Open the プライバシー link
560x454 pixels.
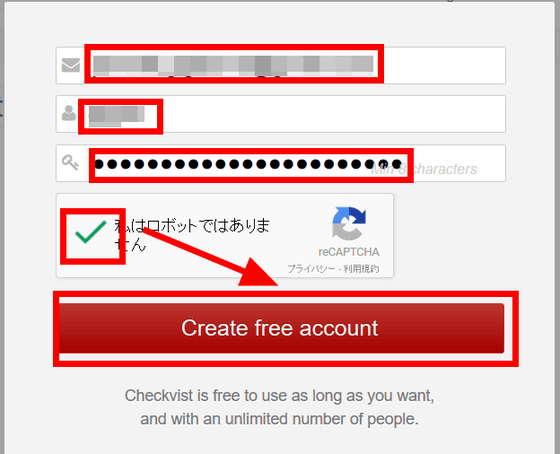coord(311,269)
